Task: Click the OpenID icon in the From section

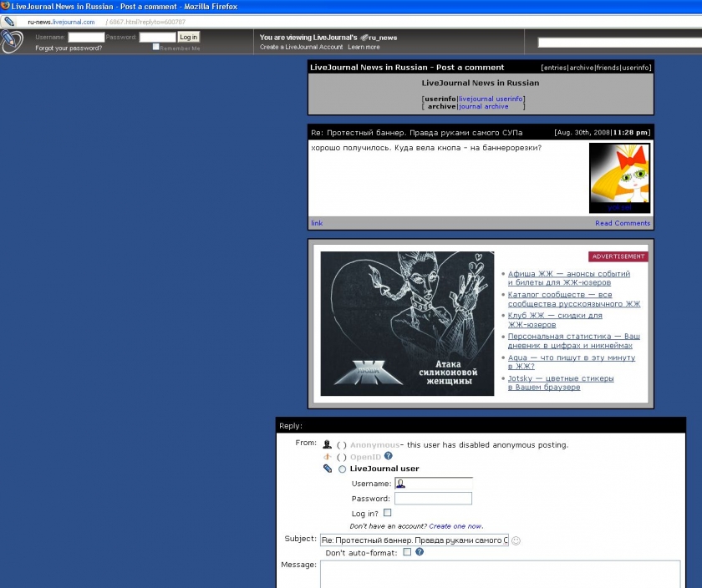Action: [328, 456]
